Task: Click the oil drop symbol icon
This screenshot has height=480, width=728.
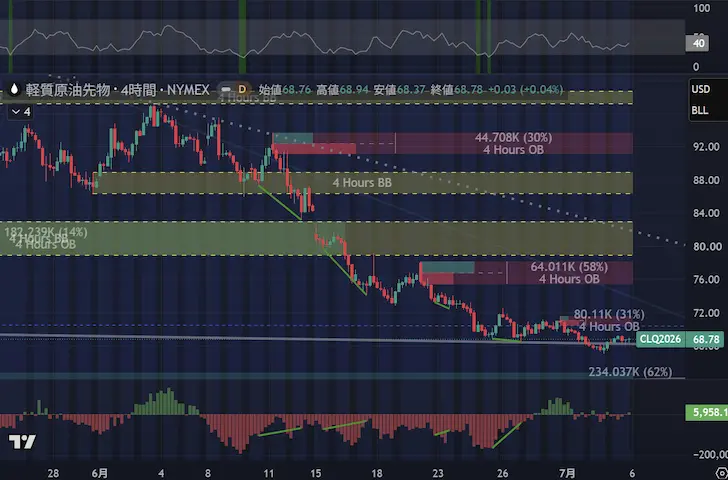Action: coord(14,89)
